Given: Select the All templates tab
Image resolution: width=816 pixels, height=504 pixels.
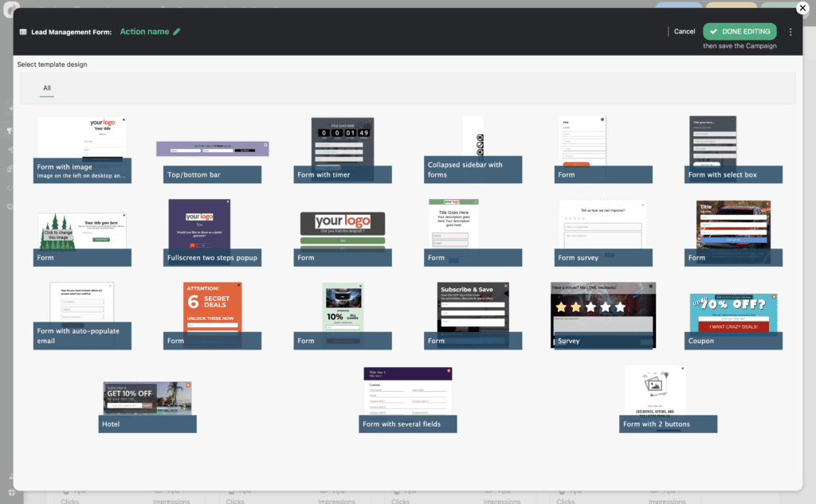Looking at the screenshot, I should pyautogui.click(x=47, y=88).
